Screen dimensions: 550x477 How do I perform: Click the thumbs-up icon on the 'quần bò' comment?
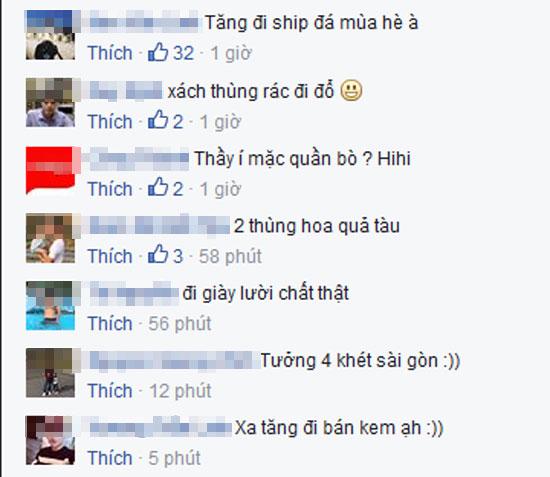158,186
